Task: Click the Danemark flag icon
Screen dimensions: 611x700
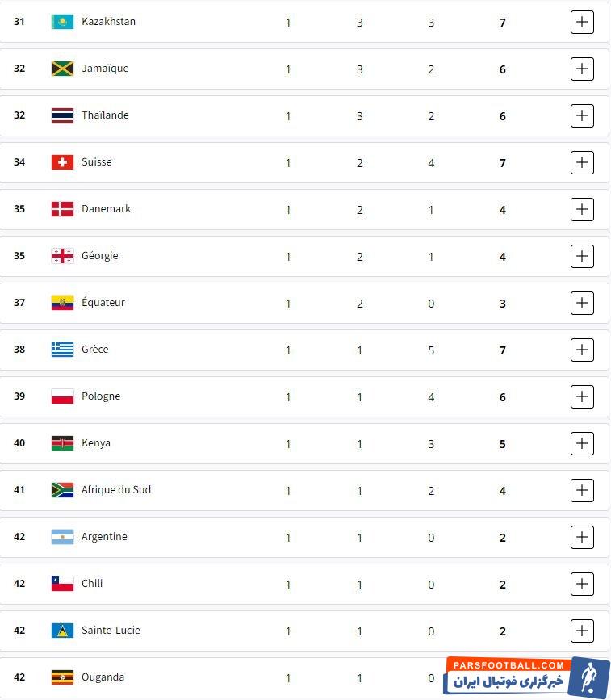Action: [62, 209]
